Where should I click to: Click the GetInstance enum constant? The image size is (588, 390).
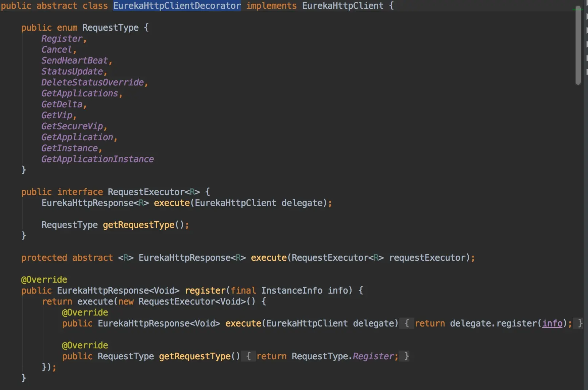click(70, 148)
